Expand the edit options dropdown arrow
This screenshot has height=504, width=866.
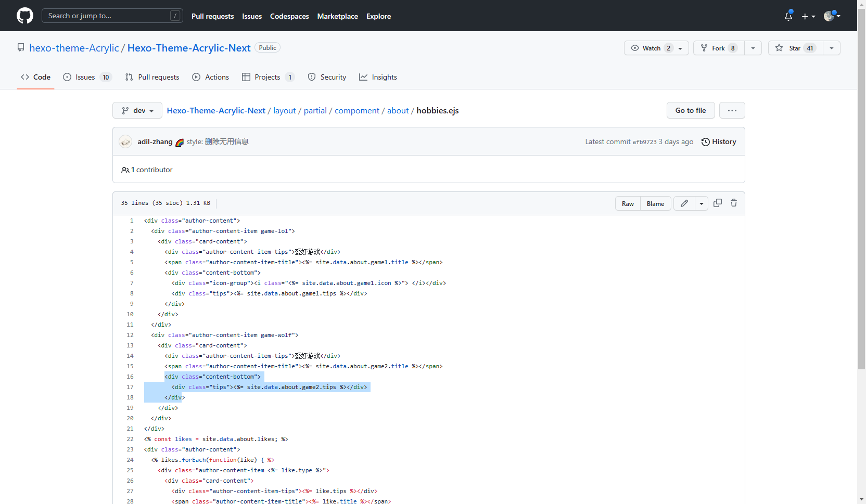[702, 203]
